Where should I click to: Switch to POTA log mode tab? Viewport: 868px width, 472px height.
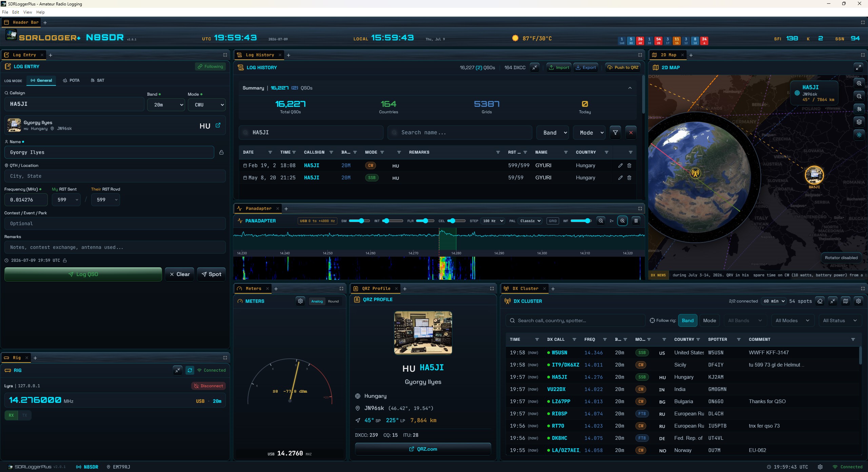point(71,80)
